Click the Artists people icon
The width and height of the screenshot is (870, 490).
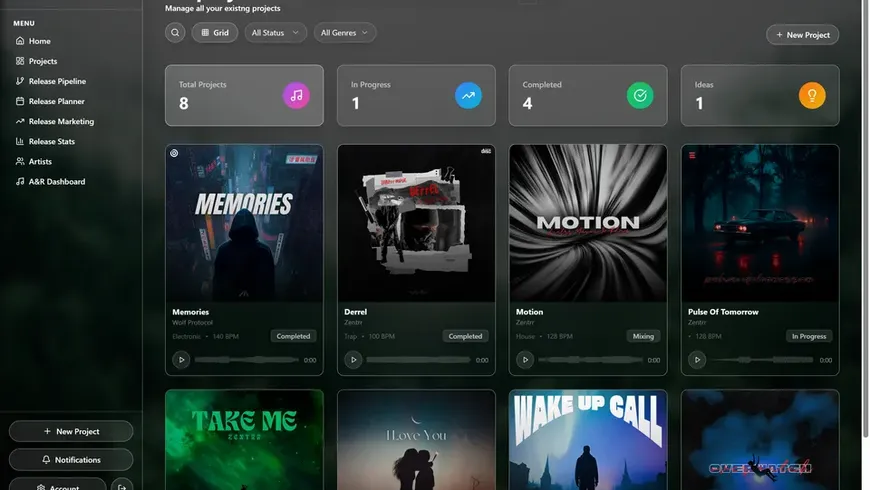point(20,161)
